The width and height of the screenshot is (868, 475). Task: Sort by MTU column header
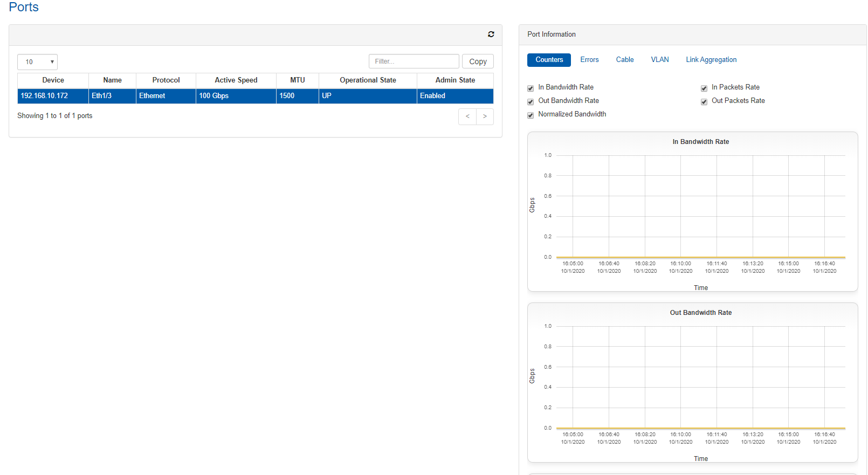[298, 80]
